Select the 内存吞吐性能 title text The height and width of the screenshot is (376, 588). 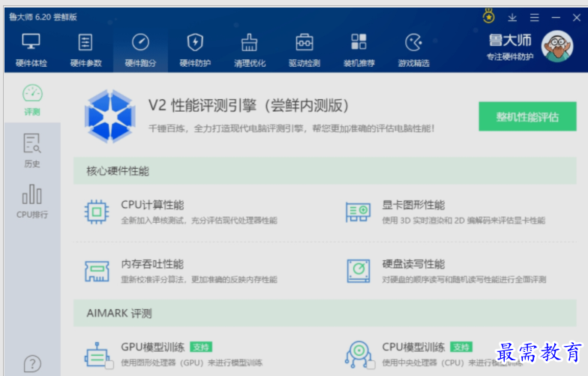(x=152, y=264)
